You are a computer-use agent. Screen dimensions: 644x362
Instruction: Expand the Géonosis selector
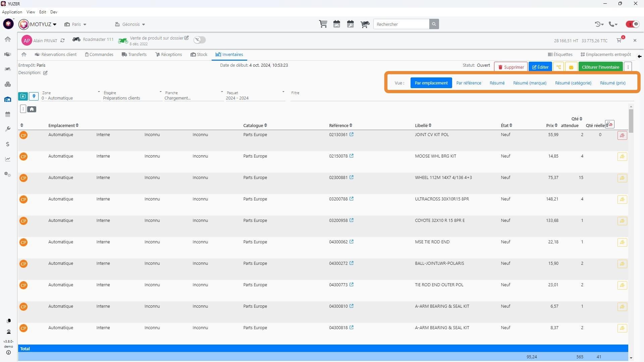pyautogui.click(x=130, y=24)
